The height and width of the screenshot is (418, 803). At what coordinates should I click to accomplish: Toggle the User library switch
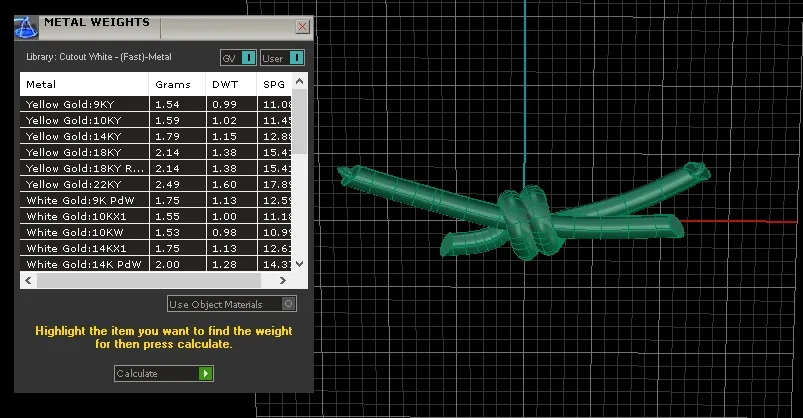pos(282,58)
